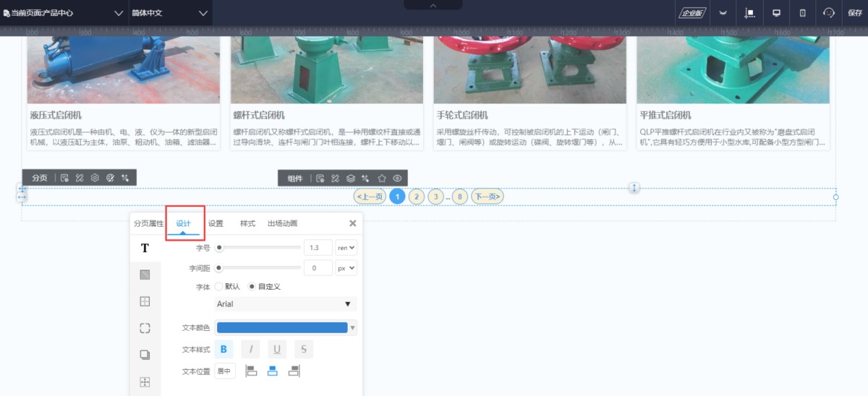Toggle bold text style
This screenshot has width=868, height=396.
click(224, 350)
